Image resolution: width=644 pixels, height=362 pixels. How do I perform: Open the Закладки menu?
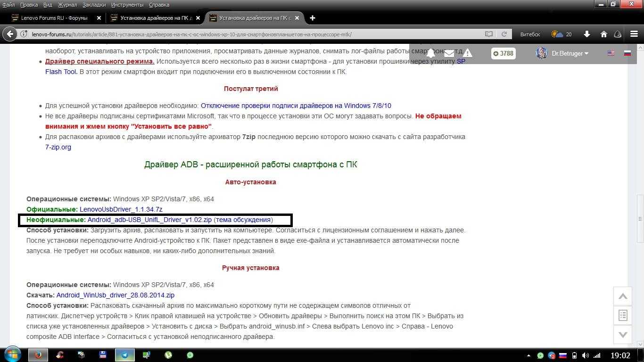[x=94, y=5]
